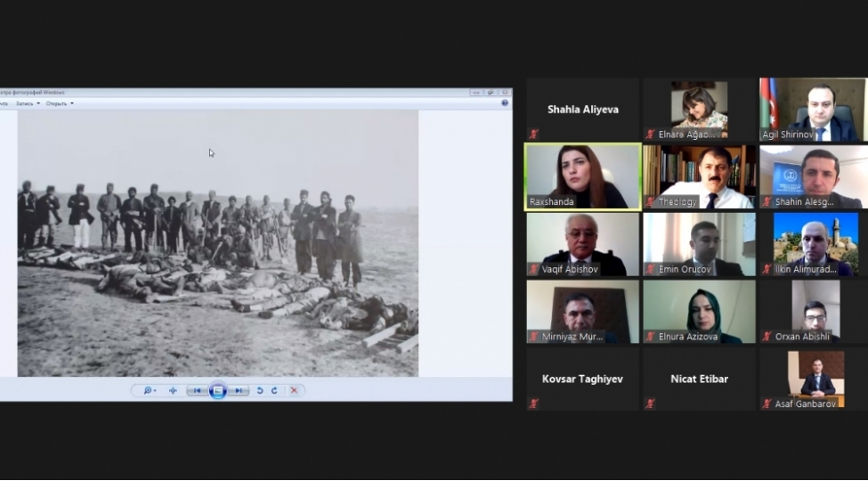868x481 pixels.
Task: Click muted mic icon on Vaqif Abishov tile
Action: click(x=533, y=269)
